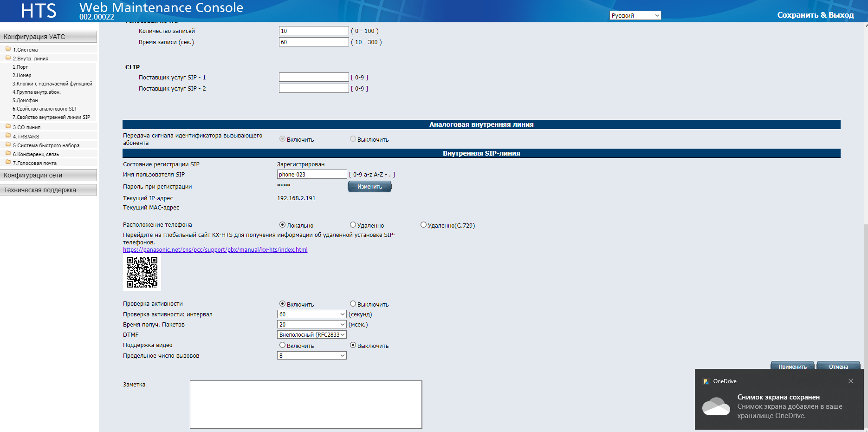Open Предельное число вызовов dropdown
868x432 pixels.
(312, 355)
